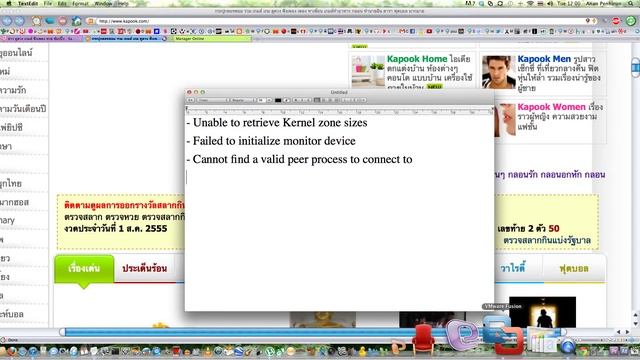This screenshot has height=360, width=640.
Task: Open the YouTube bookmark icon in bookmarks bar
Action: point(429,31)
